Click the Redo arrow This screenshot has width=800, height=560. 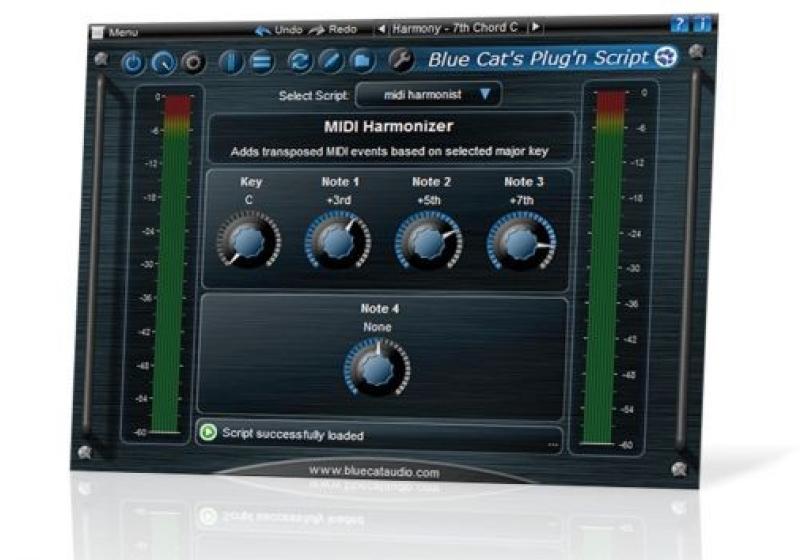316,30
